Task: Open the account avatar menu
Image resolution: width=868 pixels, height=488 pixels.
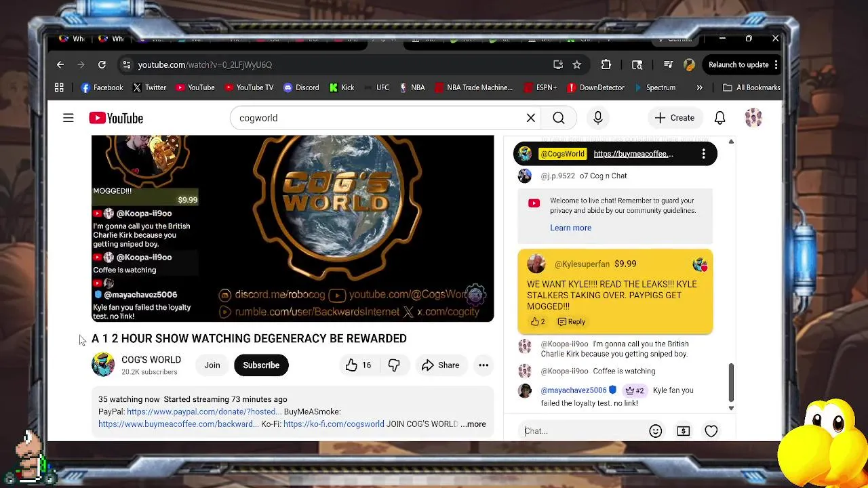Action: point(753,118)
